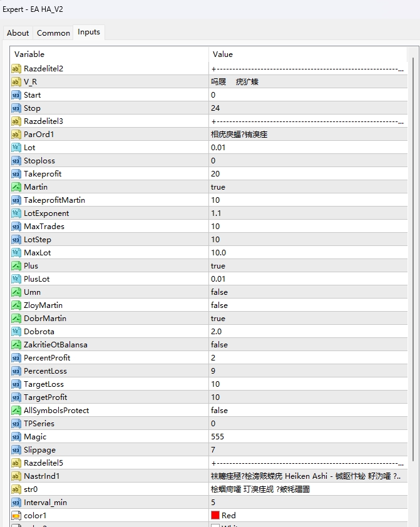Click the integer icon beside TakeprofitMartin

[x=16, y=200]
